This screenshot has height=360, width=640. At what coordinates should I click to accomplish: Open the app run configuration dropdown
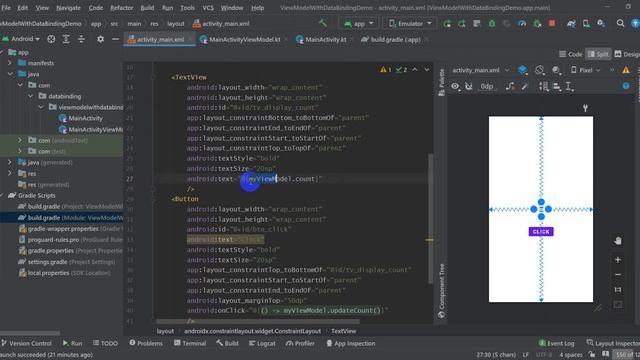pyautogui.click(x=359, y=24)
